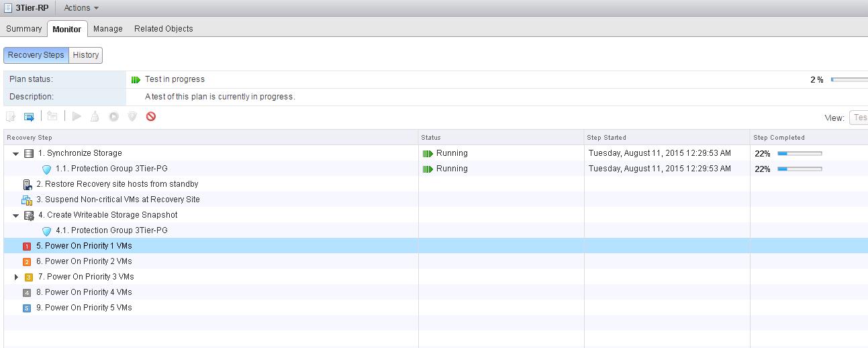The width and height of the screenshot is (868, 348).
Task: Click the step 1.1 22% progress bar
Action: [x=800, y=169]
